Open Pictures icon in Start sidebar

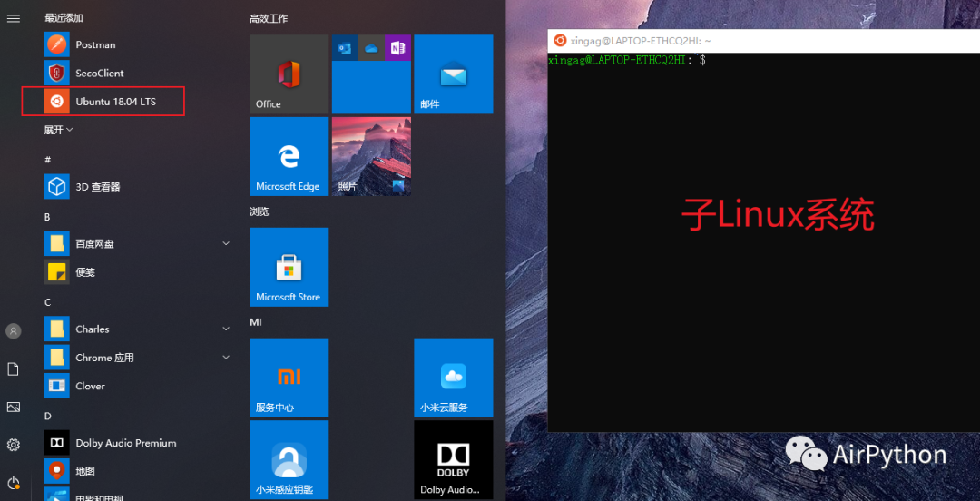tap(13, 408)
